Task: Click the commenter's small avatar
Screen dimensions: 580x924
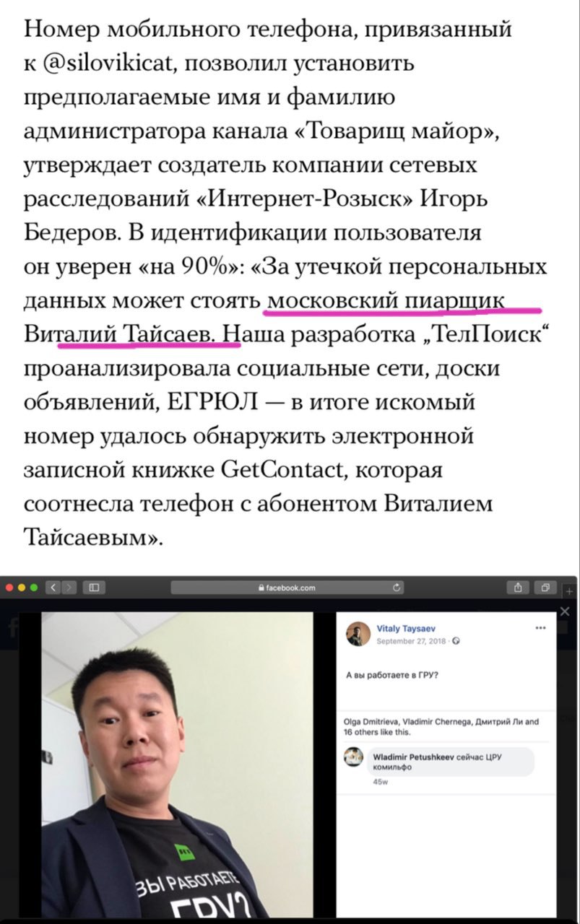Action: click(x=353, y=757)
